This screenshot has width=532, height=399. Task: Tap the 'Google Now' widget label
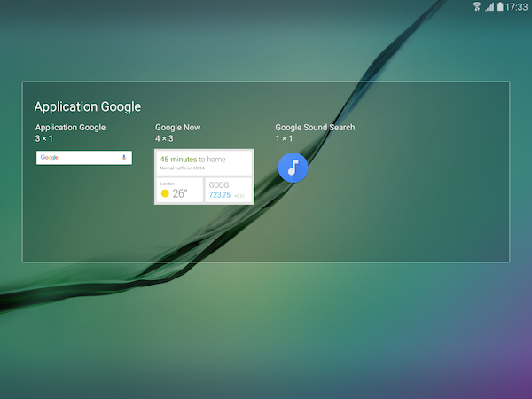coord(178,127)
